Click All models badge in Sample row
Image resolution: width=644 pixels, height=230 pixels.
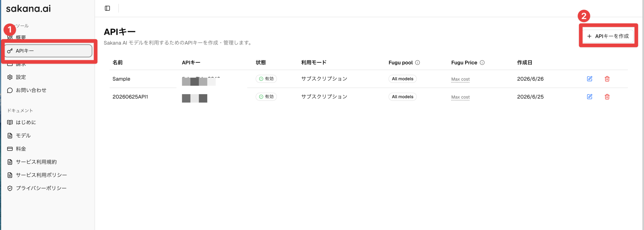[403, 79]
